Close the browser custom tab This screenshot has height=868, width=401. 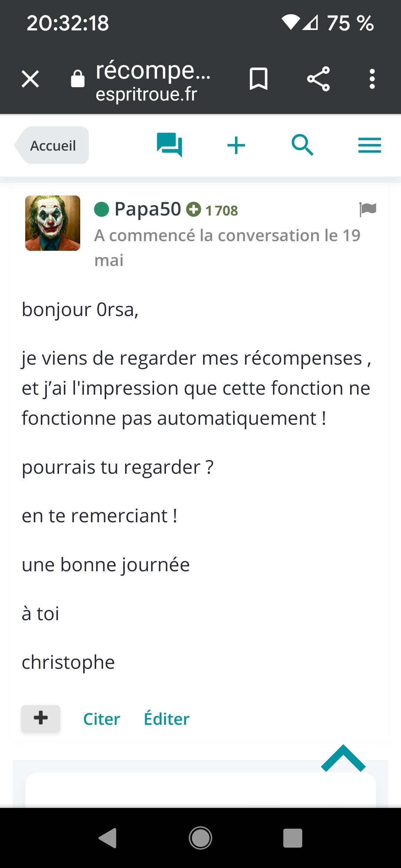pyautogui.click(x=30, y=79)
